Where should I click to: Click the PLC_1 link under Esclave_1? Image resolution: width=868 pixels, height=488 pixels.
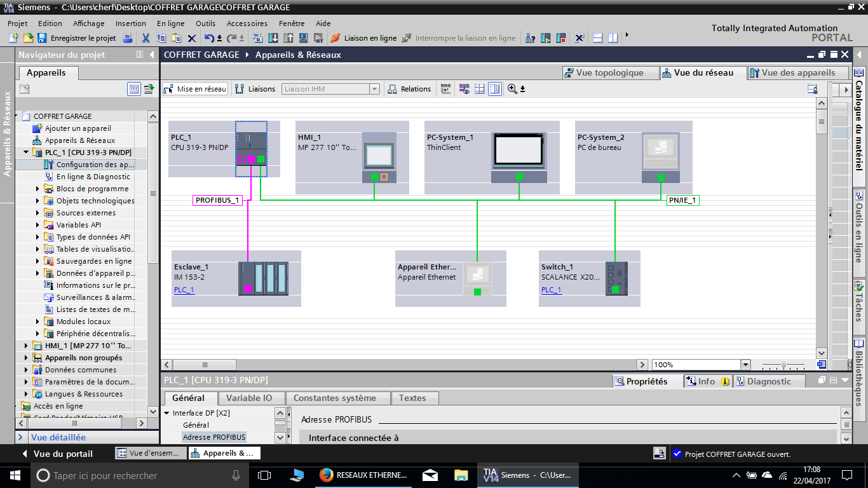[184, 290]
